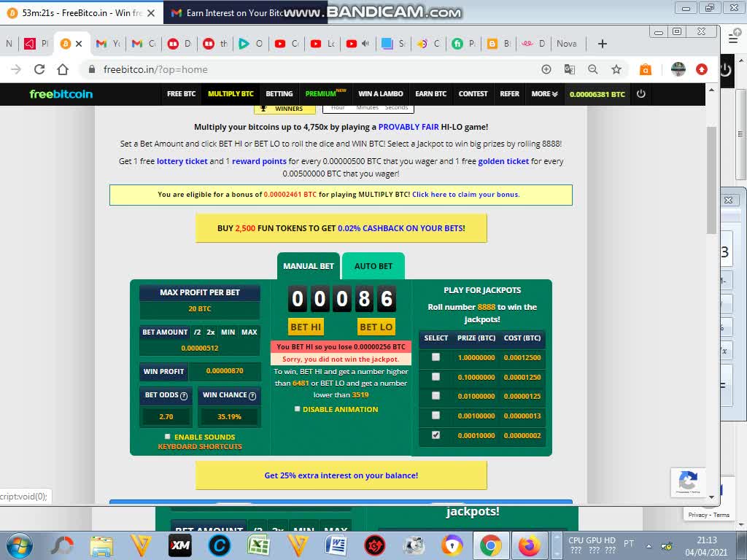Open REFER menu item
This screenshot has width=747, height=560.
pyautogui.click(x=509, y=94)
